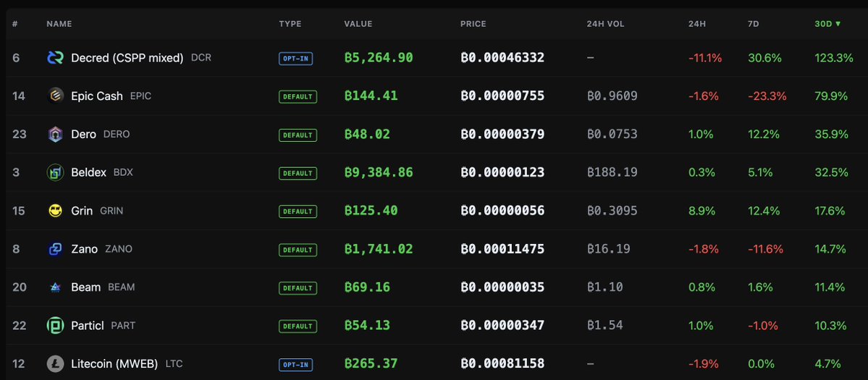
Task: Select the -23.3% 7D change
Action: click(x=767, y=96)
